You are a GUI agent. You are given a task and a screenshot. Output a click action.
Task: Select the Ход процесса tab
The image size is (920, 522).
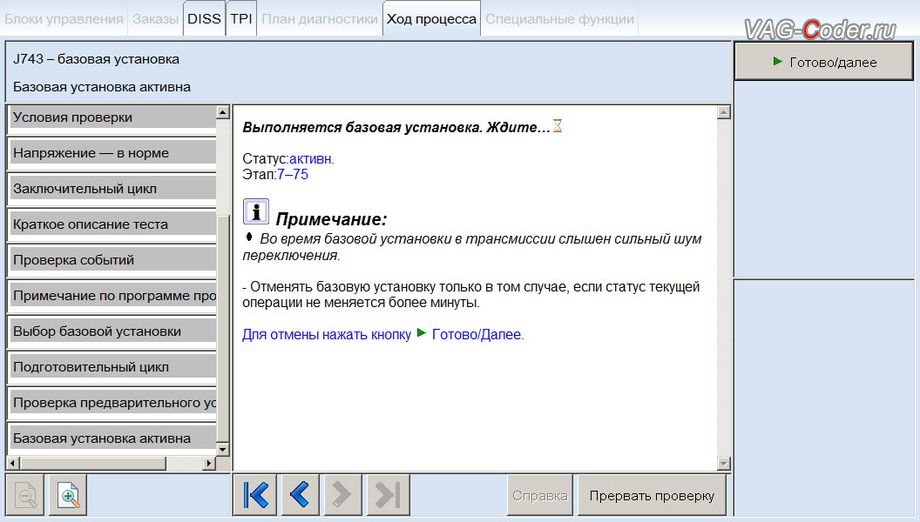[x=431, y=19]
